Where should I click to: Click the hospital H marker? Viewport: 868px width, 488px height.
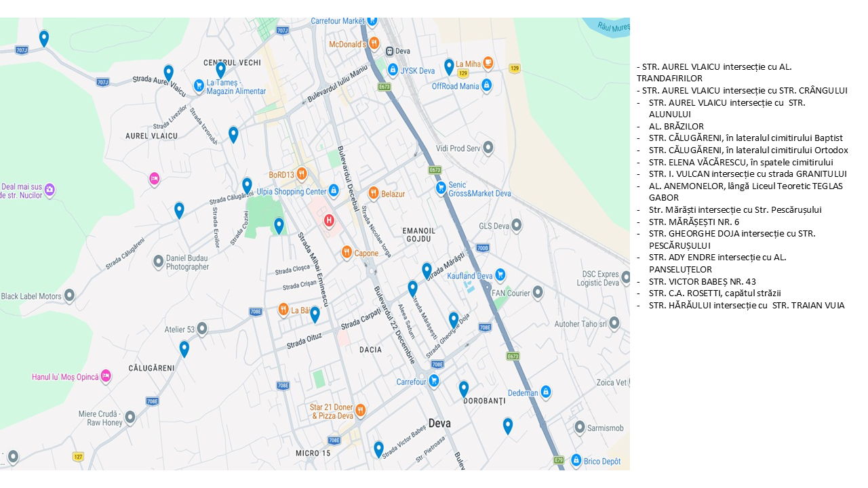(x=329, y=220)
